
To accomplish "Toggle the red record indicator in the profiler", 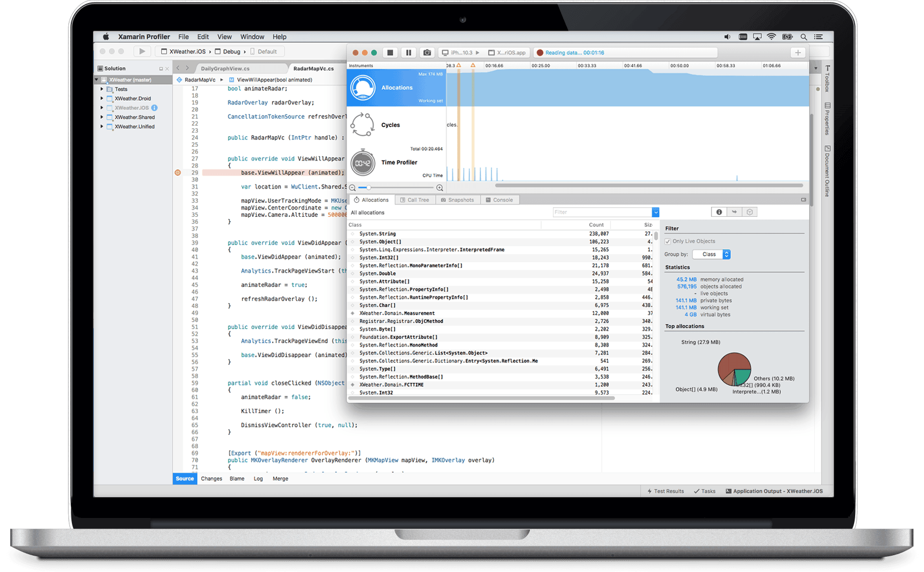I will (540, 52).
